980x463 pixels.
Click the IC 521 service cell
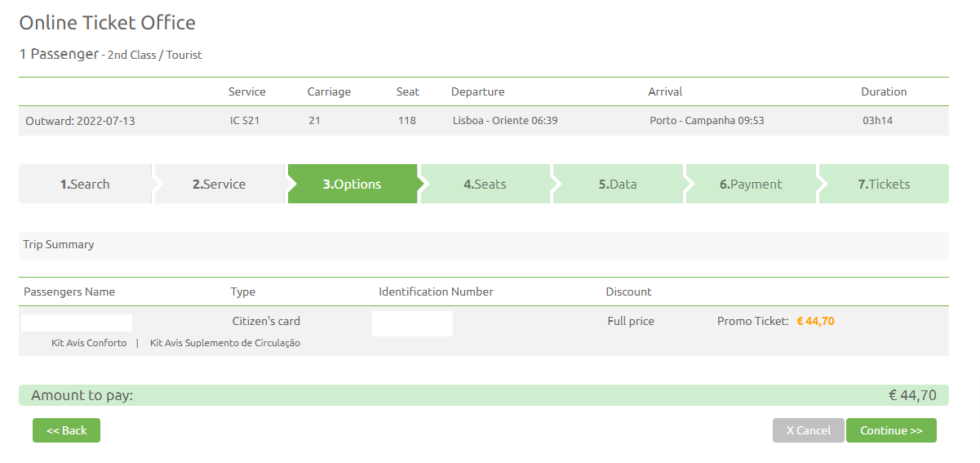coord(245,121)
